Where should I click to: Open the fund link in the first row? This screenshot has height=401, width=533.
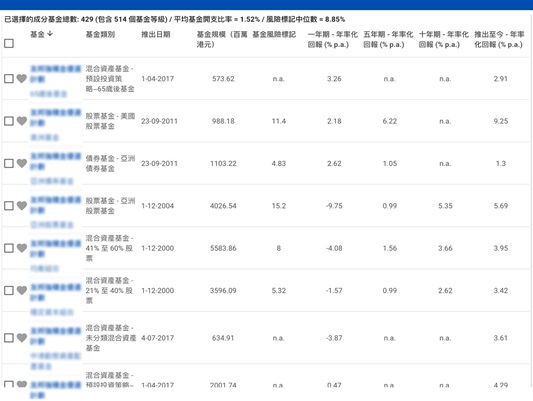[56, 74]
